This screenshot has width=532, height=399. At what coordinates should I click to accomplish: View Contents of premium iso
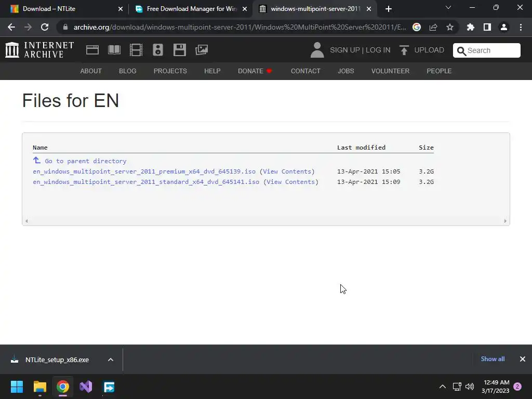coord(287,171)
